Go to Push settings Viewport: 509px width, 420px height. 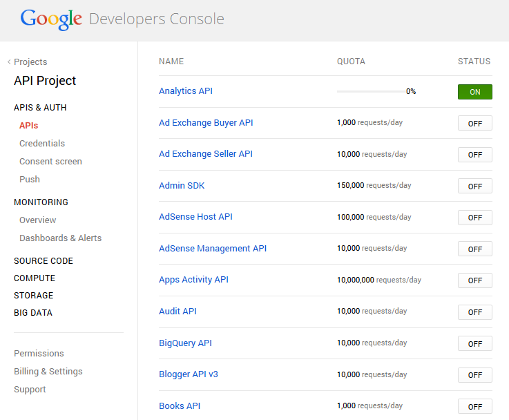(30, 179)
